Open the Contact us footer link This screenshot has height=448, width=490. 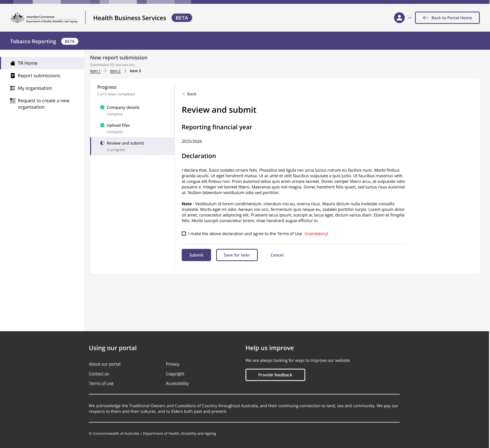click(x=99, y=374)
